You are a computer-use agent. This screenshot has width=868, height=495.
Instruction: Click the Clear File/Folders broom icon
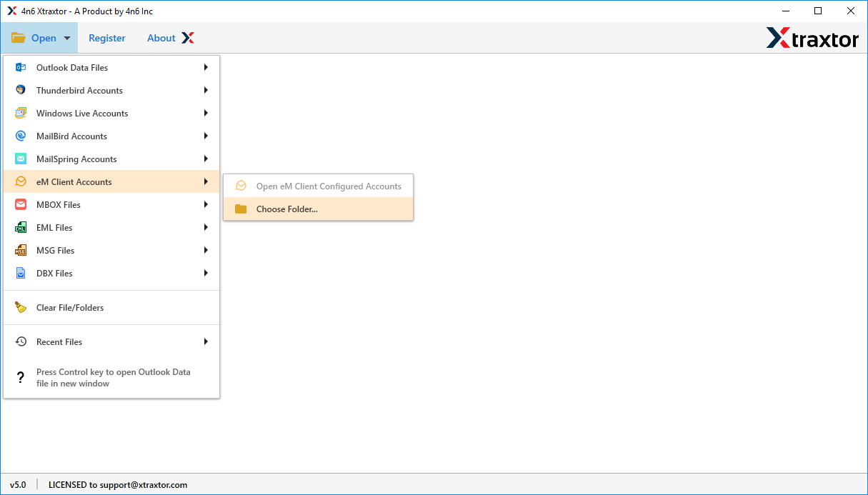21,308
